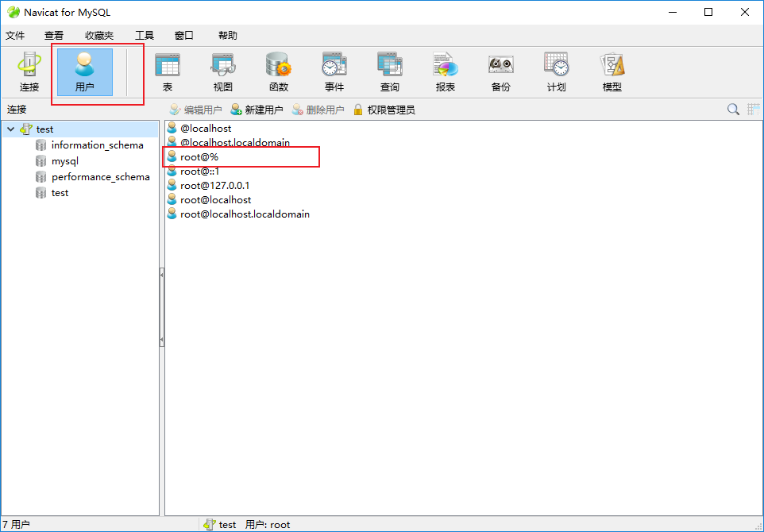The height and width of the screenshot is (532, 764).
Task: Click '用户: root' status bar text
Action: click(x=268, y=525)
